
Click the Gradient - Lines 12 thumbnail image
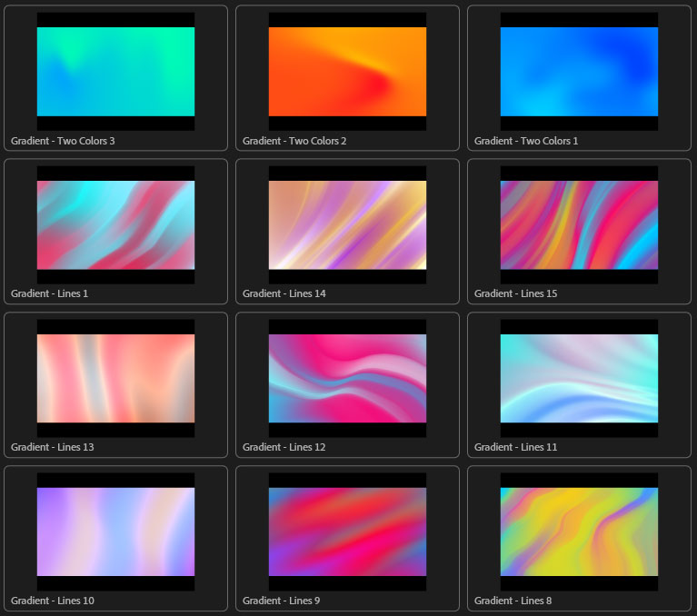point(347,379)
